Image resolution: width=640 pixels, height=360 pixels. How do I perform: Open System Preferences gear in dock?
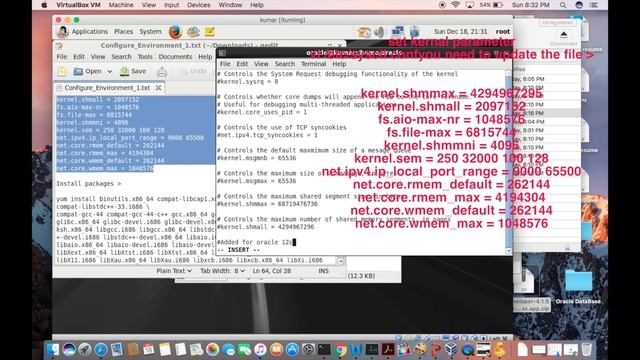[308, 349]
